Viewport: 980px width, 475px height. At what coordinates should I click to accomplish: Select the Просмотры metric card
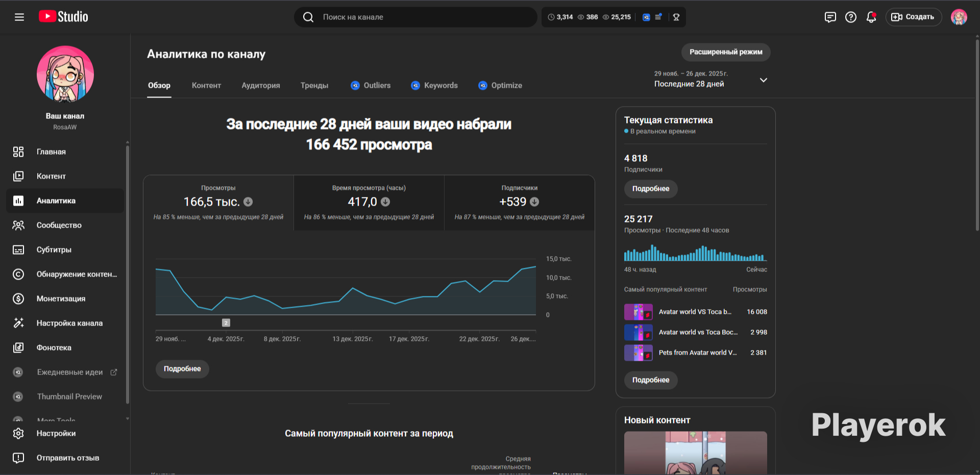coord(218,203)
